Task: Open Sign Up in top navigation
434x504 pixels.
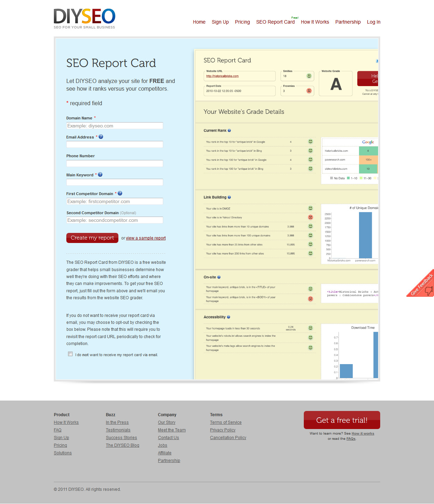Action: (x=220, y=22)
